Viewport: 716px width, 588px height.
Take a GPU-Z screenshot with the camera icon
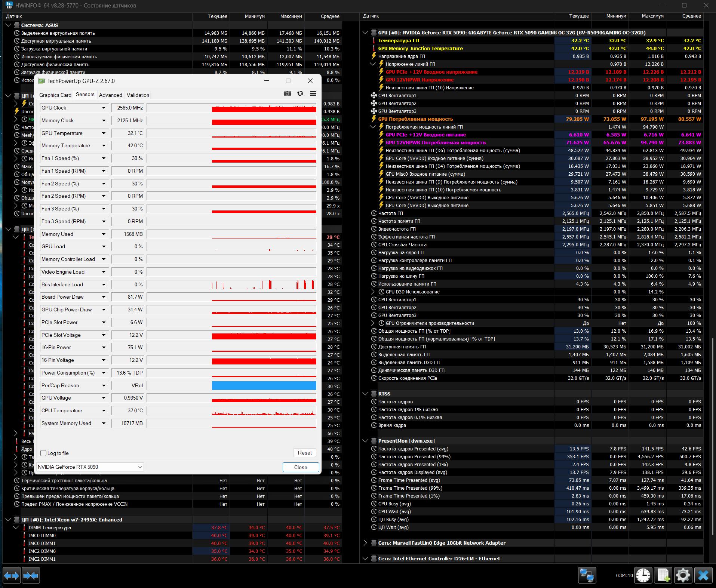(x=287, y=93)
